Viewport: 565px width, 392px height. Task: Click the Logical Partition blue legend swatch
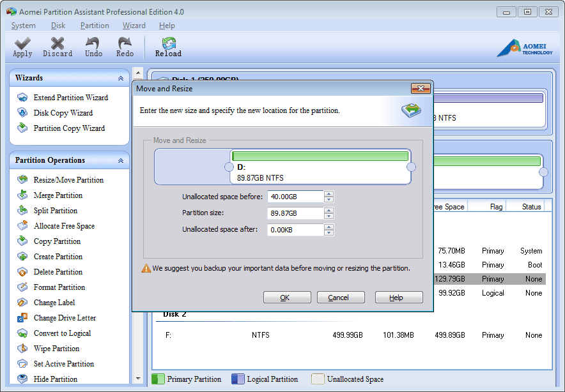[238, 379]
